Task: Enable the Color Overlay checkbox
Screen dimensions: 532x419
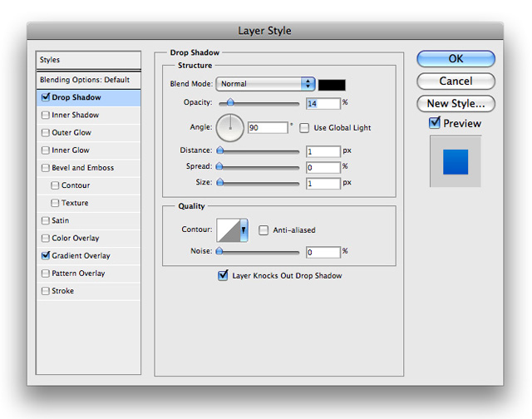Action: click(46, 239)
